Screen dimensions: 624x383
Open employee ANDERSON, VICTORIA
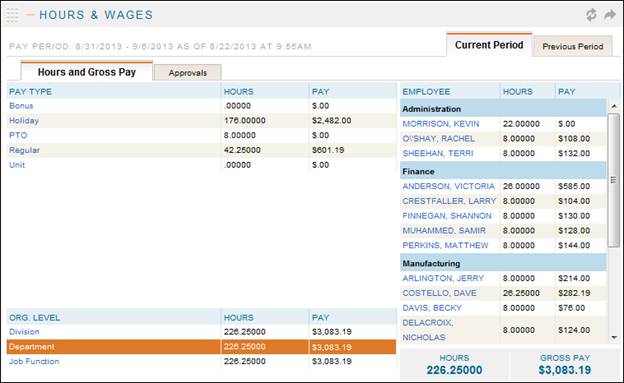[x=448, y=186]
